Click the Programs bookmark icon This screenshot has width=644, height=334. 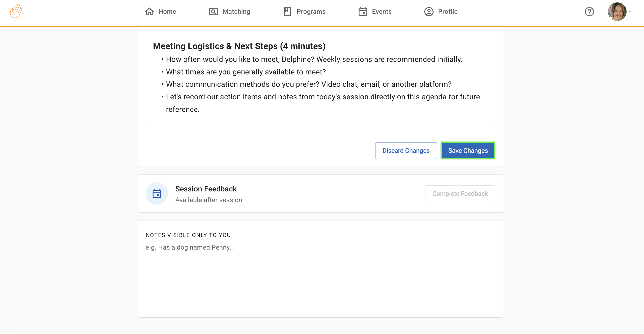(287, 12)
